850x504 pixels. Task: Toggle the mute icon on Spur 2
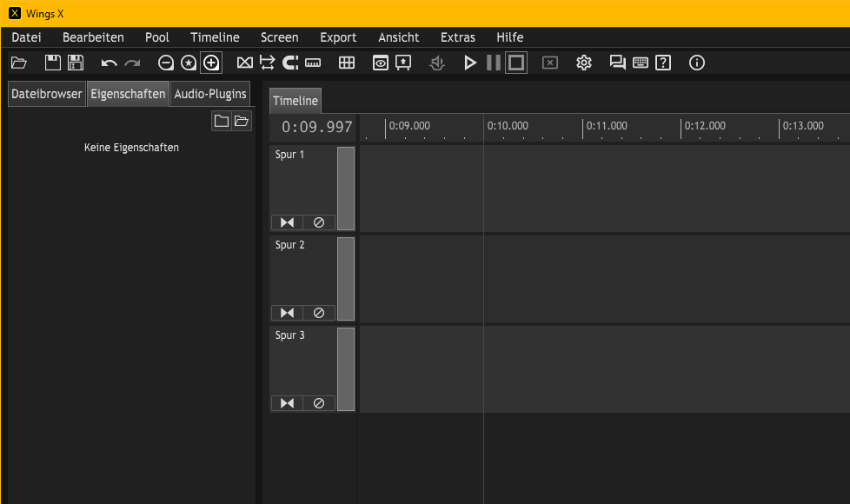click(319, 313)
